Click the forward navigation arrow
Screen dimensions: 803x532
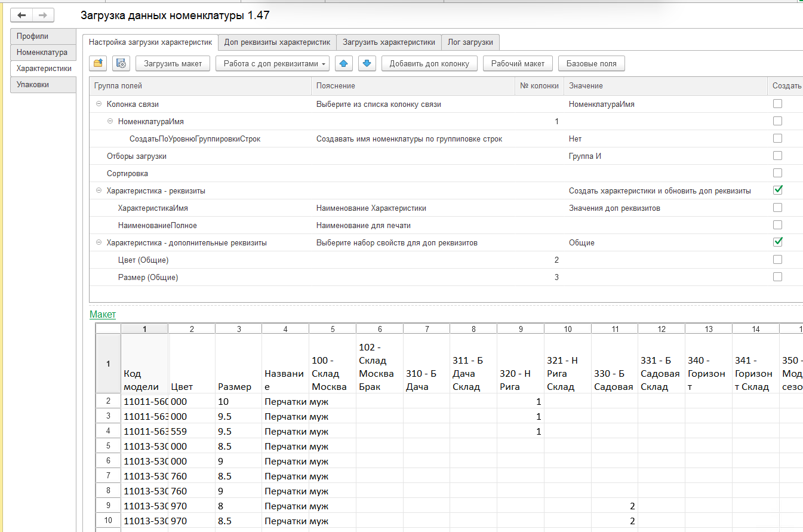[42, 16]
